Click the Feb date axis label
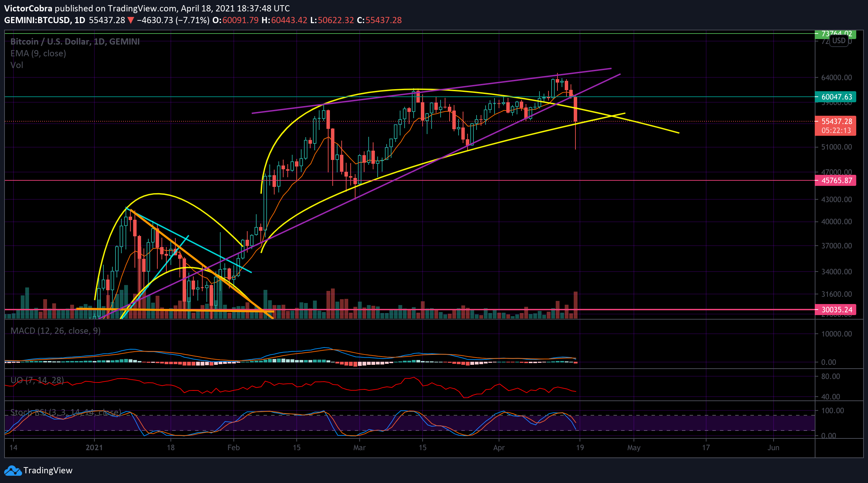The width and height of the screenshot is (868, 483). [233, 448]
